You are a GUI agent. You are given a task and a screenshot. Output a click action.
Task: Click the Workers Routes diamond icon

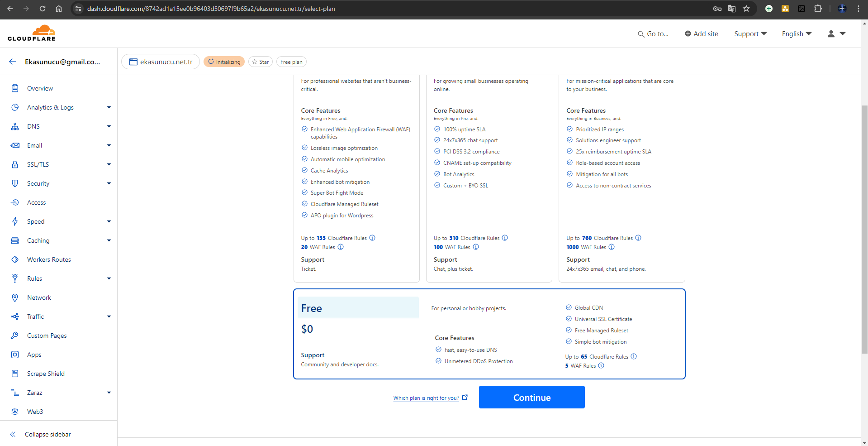coord(15,259)
